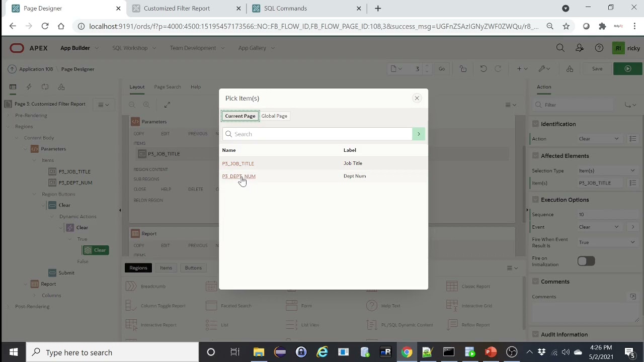
Task: Click the page lock icon
Action: click(463, 69)
